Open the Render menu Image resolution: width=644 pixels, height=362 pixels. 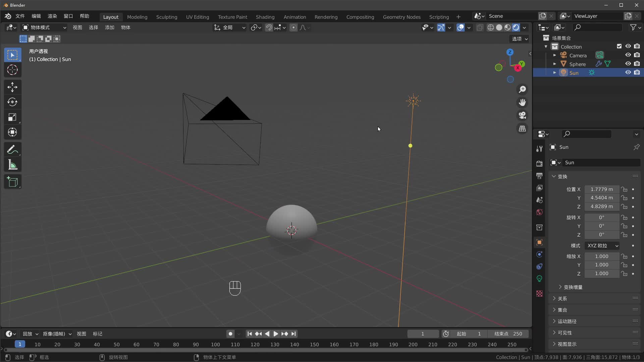(x=52, y=16)
